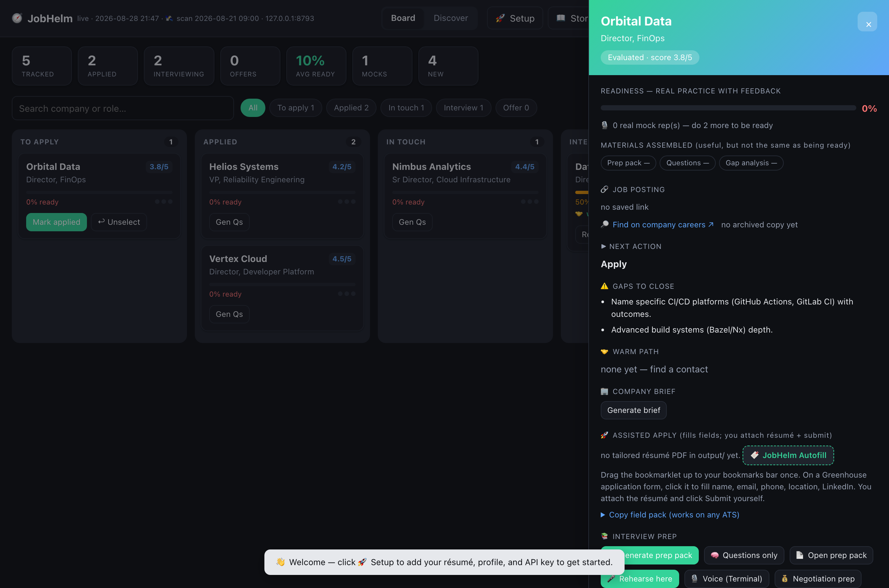Image resolution: width=889 pixels, height=588 pixels.
Task: Click the welcome toast message
Action: 444,562
